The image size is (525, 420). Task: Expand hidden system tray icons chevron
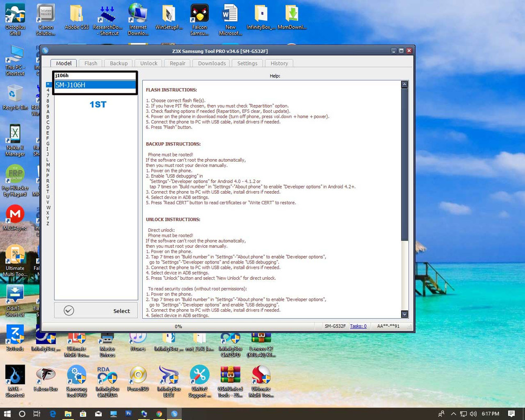pyautogui.click(x=454, y=414)
